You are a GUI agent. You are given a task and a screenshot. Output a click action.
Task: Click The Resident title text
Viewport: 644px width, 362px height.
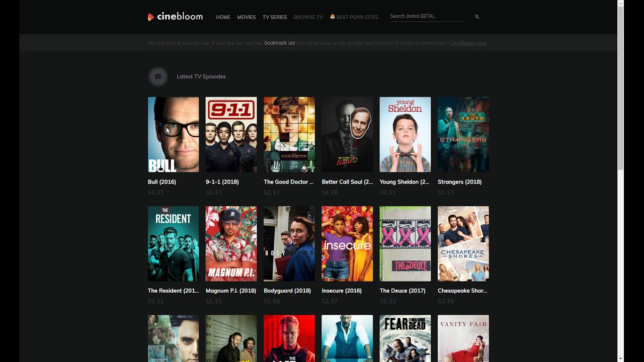pos(174,291)
